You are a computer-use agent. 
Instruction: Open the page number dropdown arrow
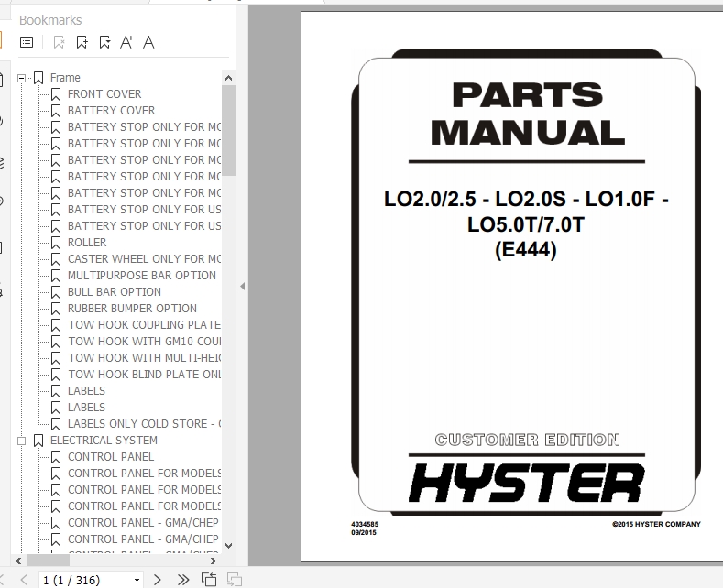coord(137,580)
